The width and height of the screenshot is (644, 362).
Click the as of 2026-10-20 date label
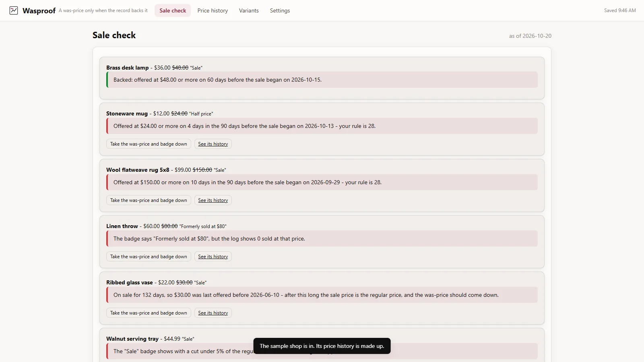[530, 36]
